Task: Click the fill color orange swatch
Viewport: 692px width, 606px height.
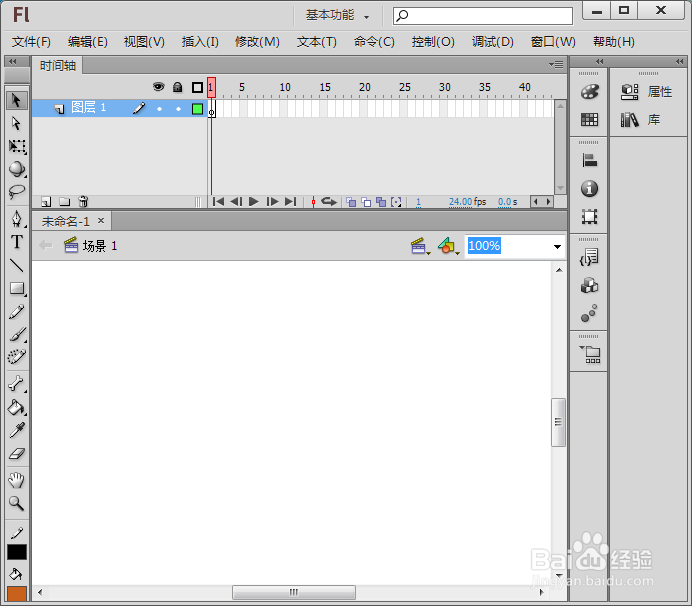Action: point(17,594)
